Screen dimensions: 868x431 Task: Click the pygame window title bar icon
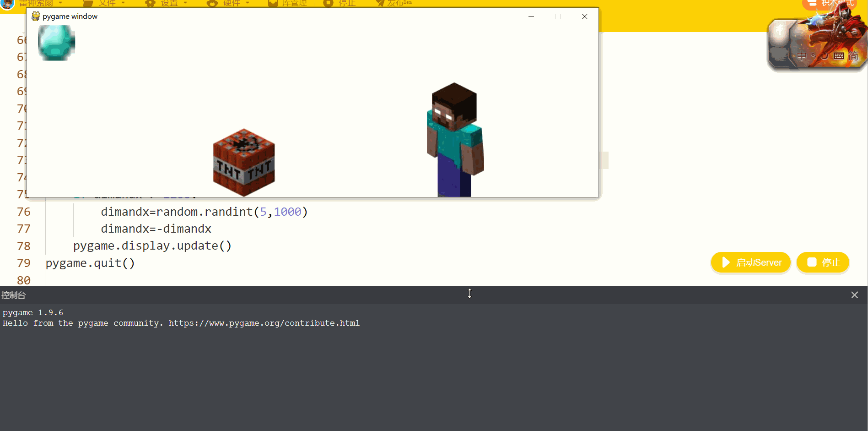coord(36,16)
